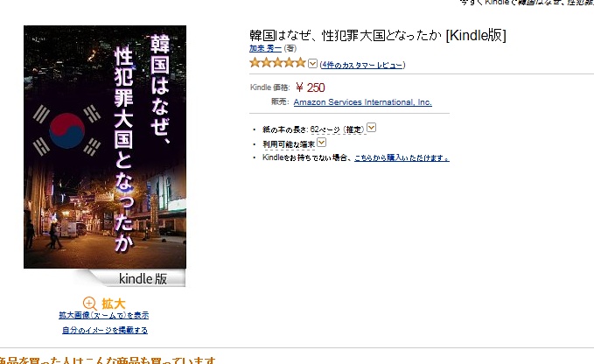The width and height of the screenshot is (594, 364).
Task: Click the dashed 利用可能な端末 label
Action: click(x=289, y=144)
